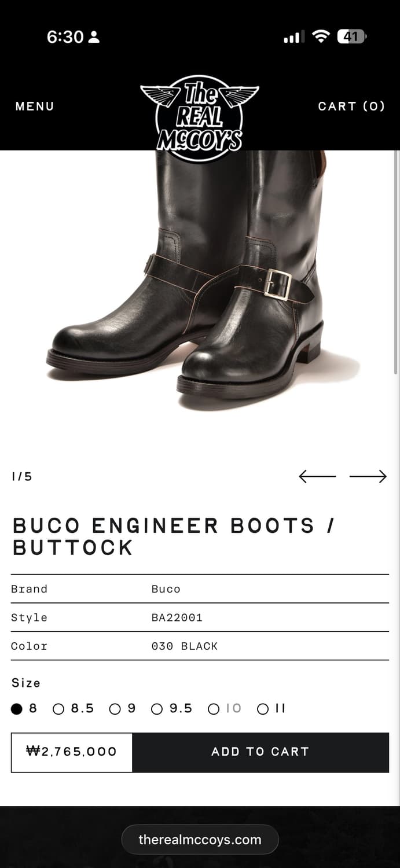Image resolution: width=400 pixels, height=868 pixels.
Task: Click the page scrollbar on right edge
Action: click(x=396, y=262)
